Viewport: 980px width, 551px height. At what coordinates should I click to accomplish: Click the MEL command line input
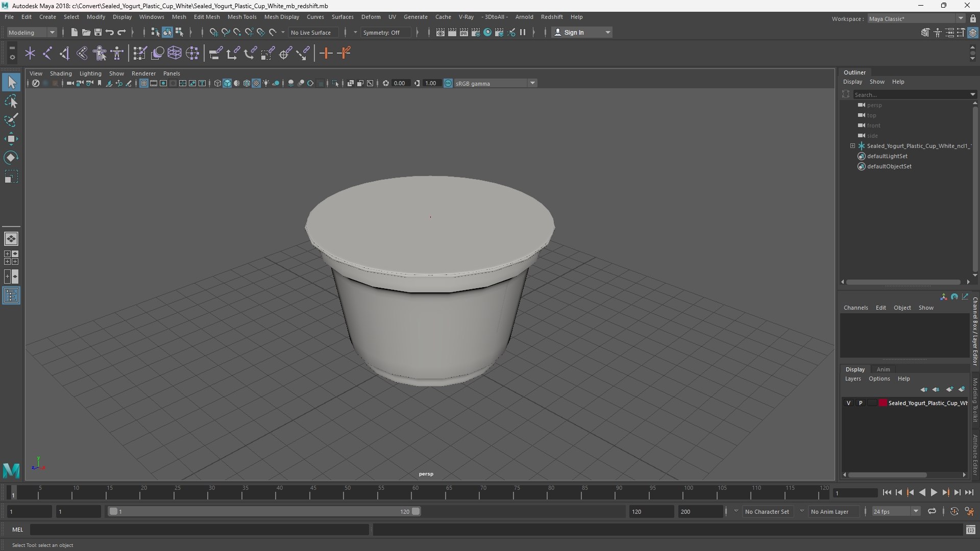click(199, 530)
